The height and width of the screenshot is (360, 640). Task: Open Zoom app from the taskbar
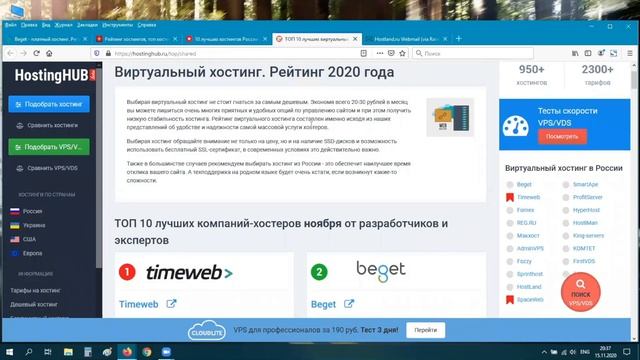click(x=167, y=352)
